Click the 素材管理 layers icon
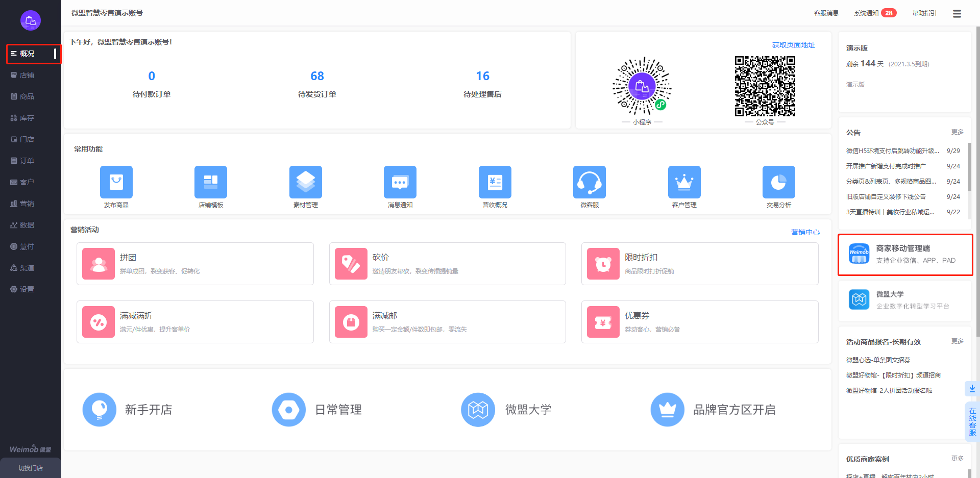Image resolution: width=980 pixels, height=478 pixels. pyautogui.click(x=306, y=182)
